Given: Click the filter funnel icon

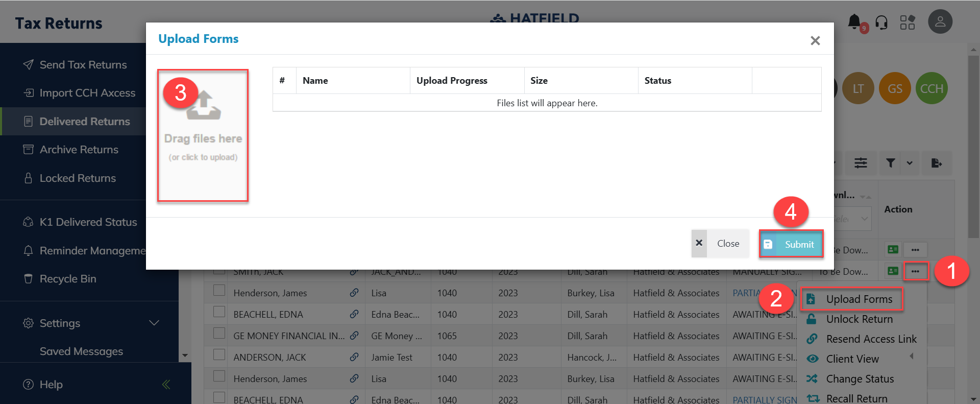Looking at the screenshot, I should [891, 163].
